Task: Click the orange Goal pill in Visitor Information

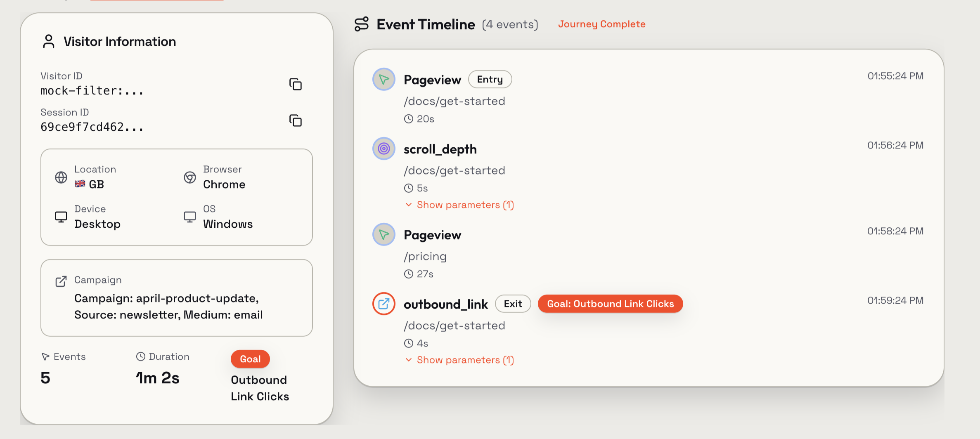Action: pos(250,359)
